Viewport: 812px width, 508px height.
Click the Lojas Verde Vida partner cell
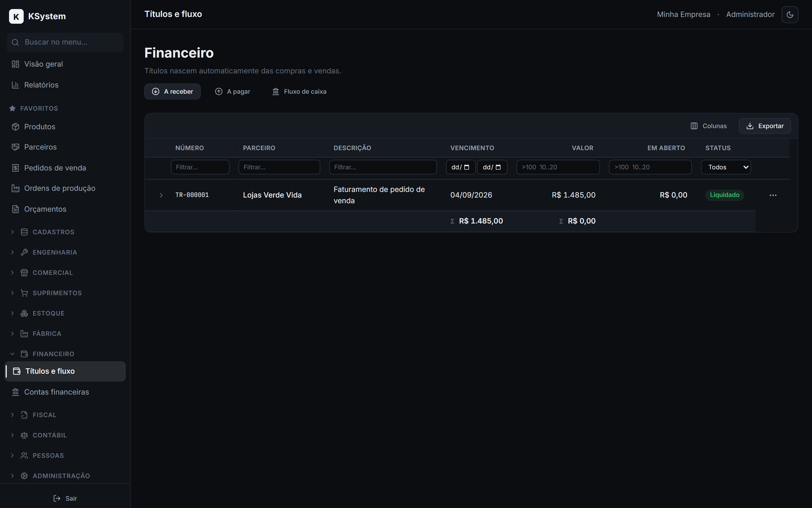coord(272,195)
